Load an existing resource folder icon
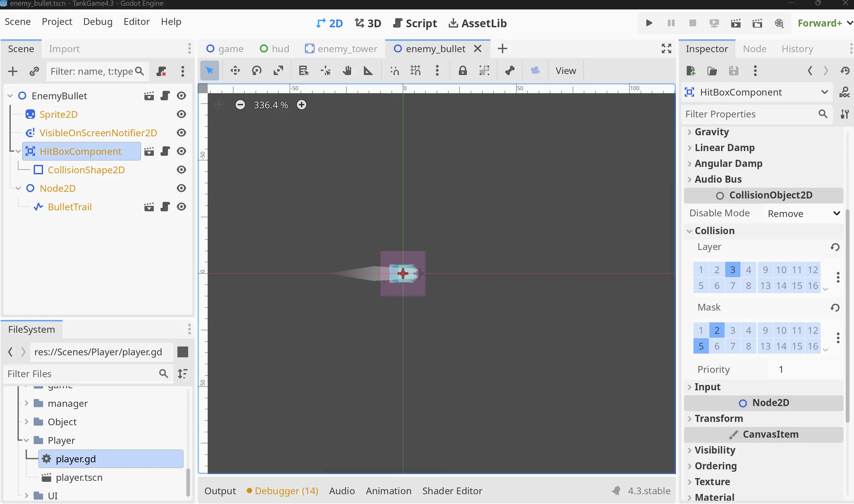Image resolution: width=854 pixels, height=504 pixels. [712, 71]
